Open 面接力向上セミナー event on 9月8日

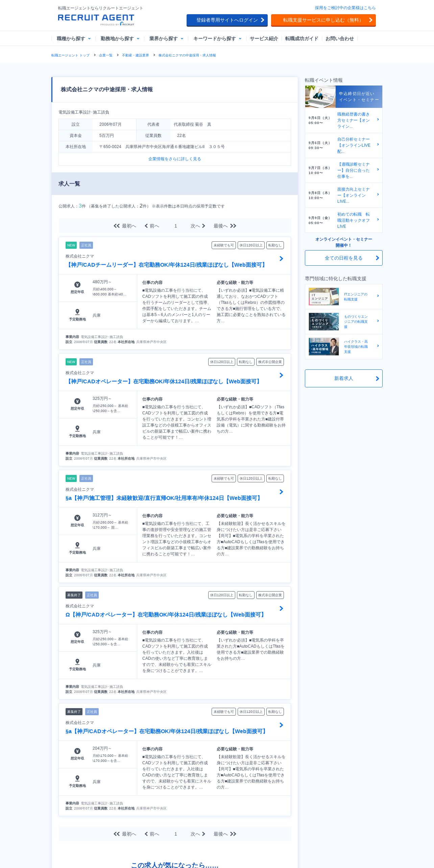point(344,195)
